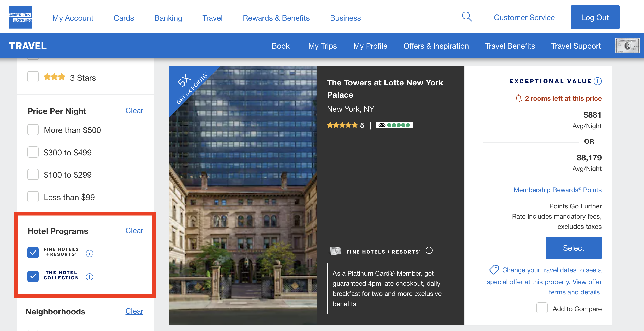
Task: Show info for Fine Hotels + Resorts filter
Action: coord(90,253)
